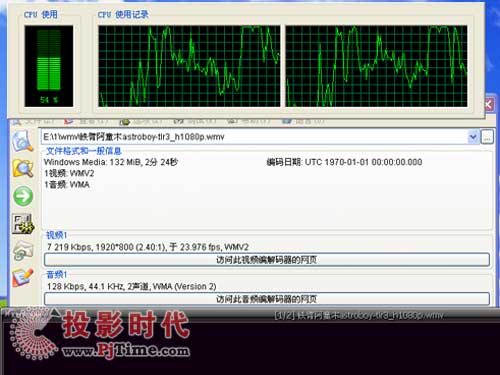Click the '1音频: WMA' line
The height and width of the screenshot is (375, 500).
point(67,185)
